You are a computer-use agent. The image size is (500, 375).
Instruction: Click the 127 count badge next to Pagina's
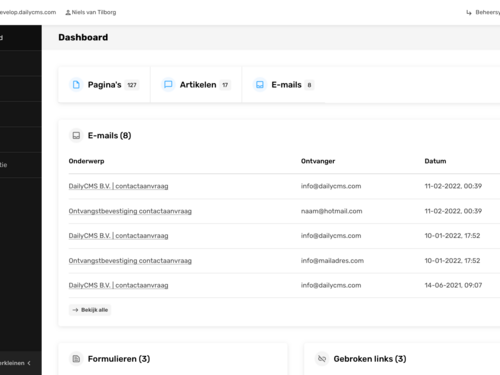(132, 85)
